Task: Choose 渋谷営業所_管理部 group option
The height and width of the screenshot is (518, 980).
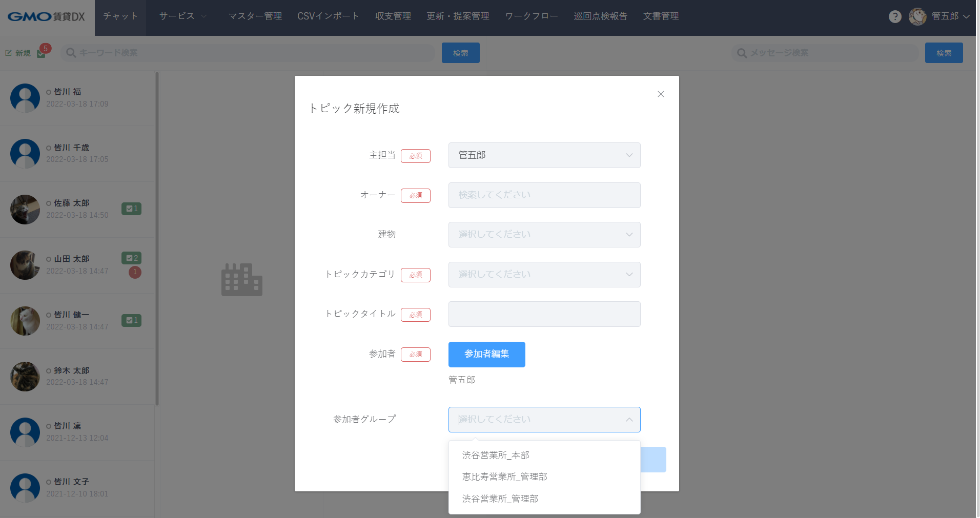Action: click(500, 499)
